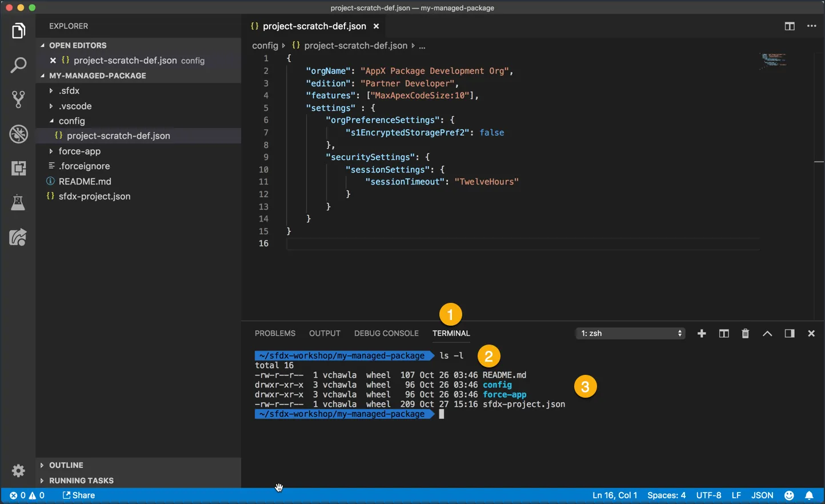Add a new terminal with plus icon
Screen dimensions: 825x504
(x=702, y=334)
